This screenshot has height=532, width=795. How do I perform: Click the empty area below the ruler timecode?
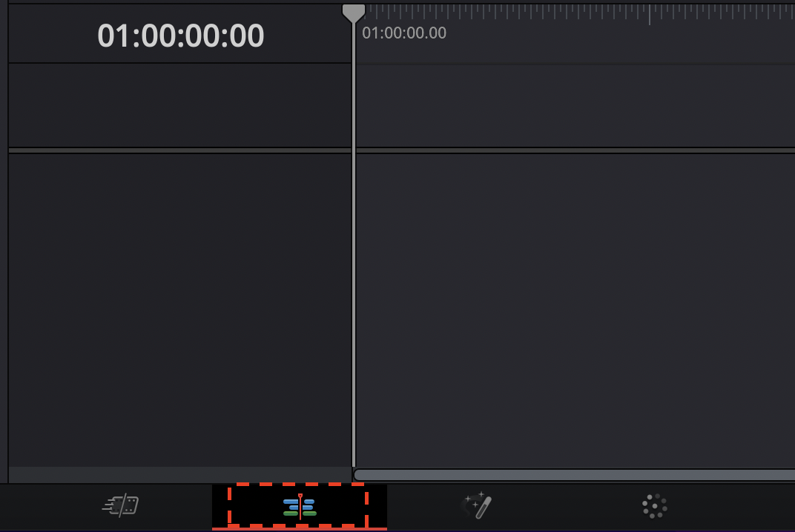[575, 53]
